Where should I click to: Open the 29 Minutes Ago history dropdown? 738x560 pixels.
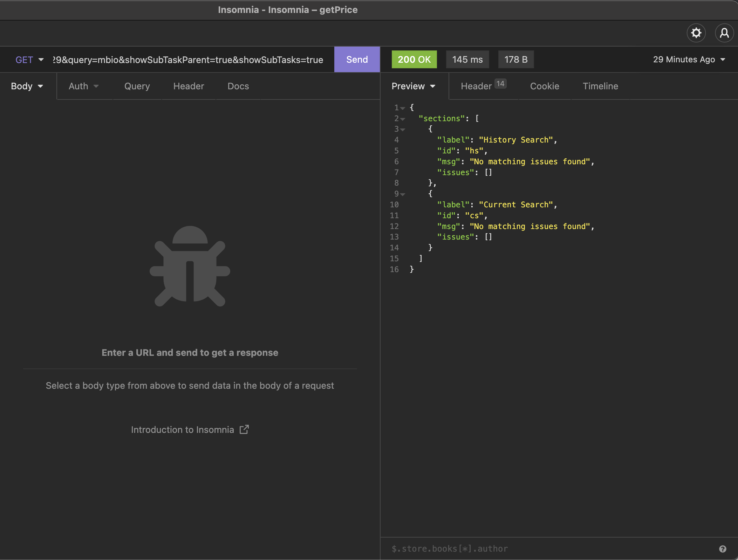tap(689, 60)
